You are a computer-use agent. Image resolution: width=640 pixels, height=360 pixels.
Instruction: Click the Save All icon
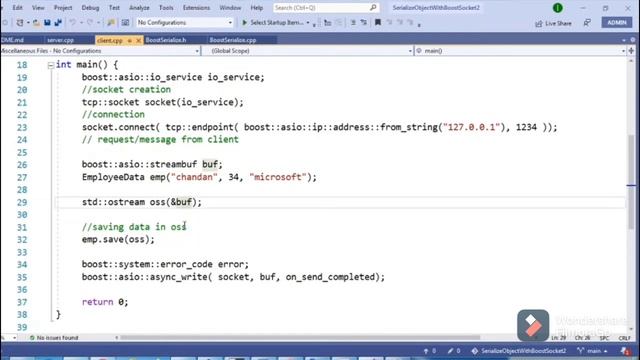[x=58, y=23]
